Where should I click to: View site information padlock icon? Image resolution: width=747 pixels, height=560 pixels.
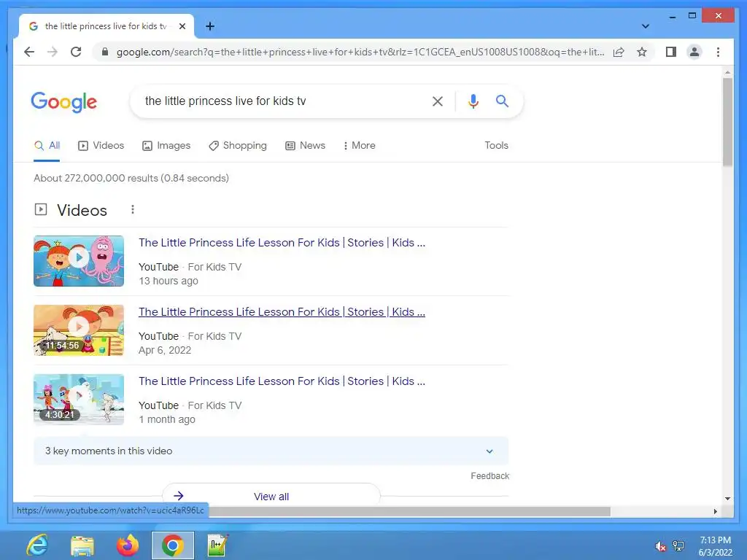tap(105, 52)
